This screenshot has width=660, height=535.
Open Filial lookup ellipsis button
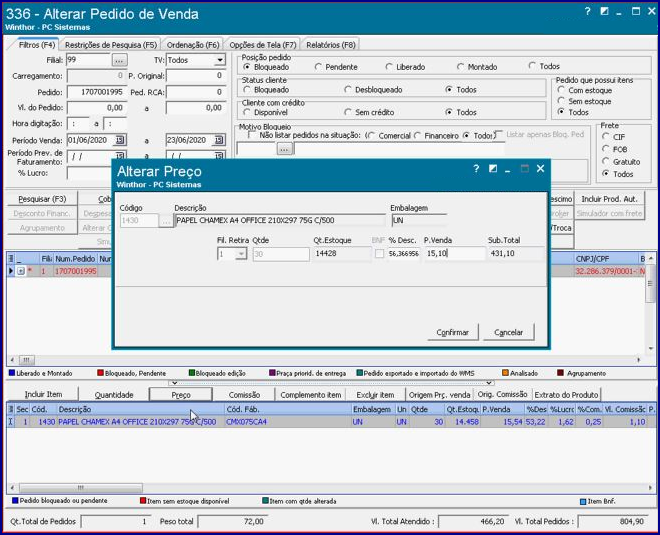pos(120,60)
